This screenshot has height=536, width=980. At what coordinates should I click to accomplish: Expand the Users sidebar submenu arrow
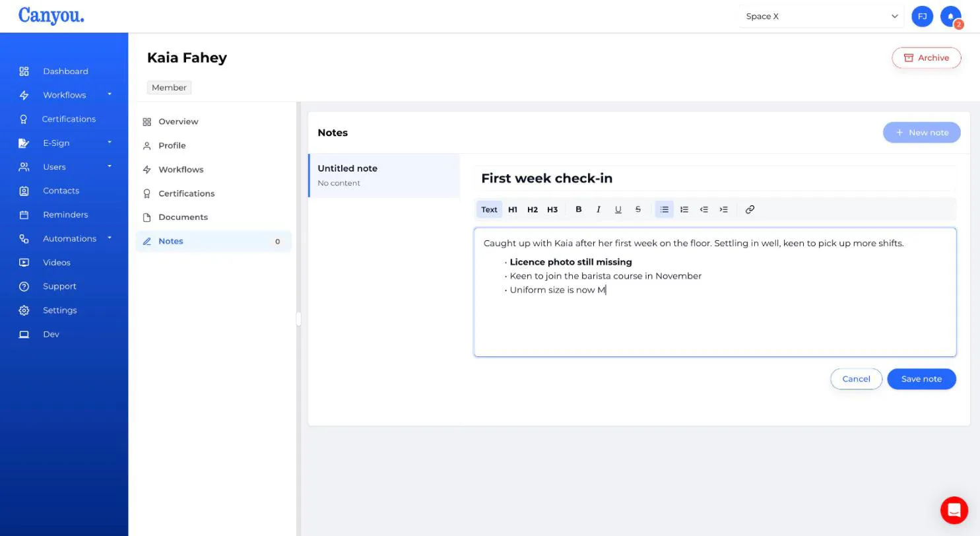[110, 166]
